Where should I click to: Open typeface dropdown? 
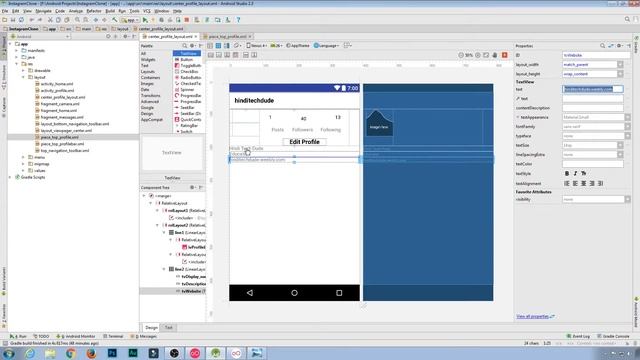coord(628,136)
